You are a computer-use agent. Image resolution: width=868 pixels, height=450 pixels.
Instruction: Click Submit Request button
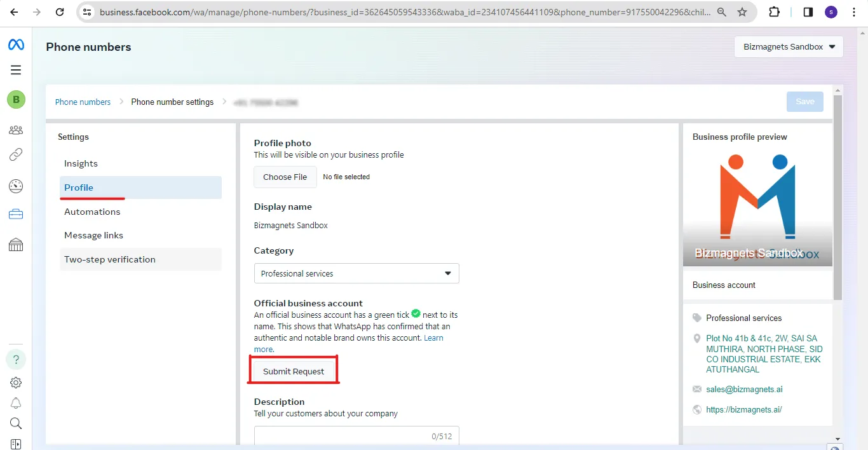[x=294, y=371]
